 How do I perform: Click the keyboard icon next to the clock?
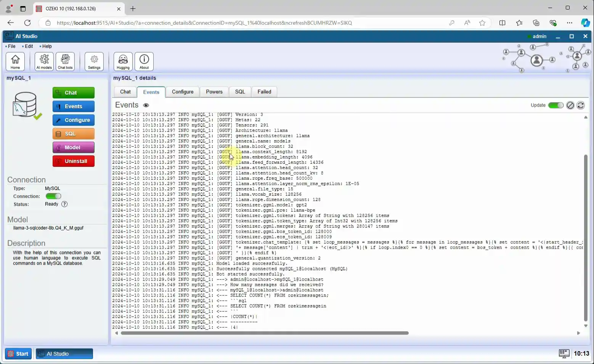564,354
